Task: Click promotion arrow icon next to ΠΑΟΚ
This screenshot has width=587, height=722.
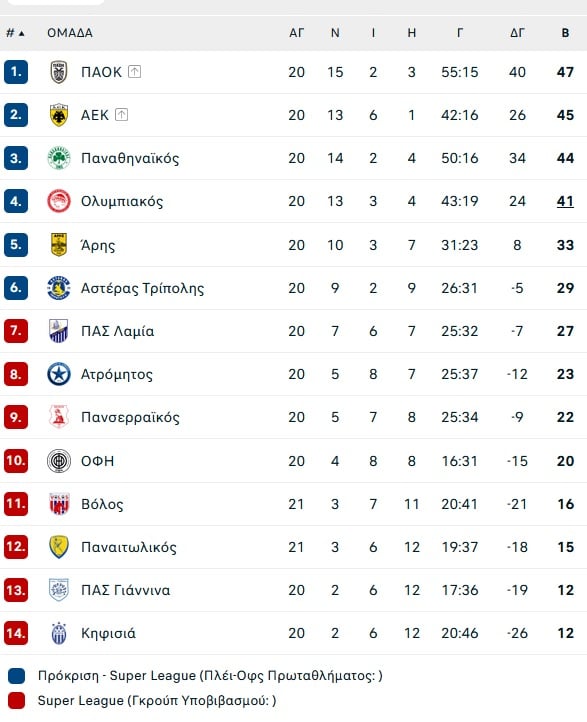Action: (134, 72)
